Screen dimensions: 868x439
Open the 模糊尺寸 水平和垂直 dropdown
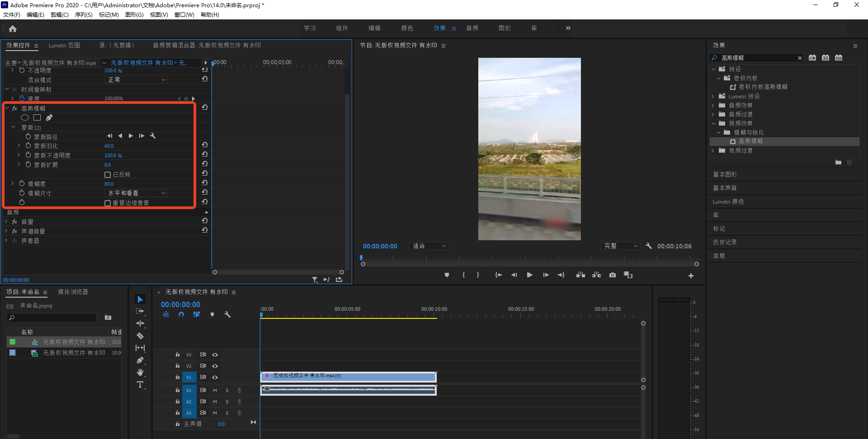[x=136, y=193]
